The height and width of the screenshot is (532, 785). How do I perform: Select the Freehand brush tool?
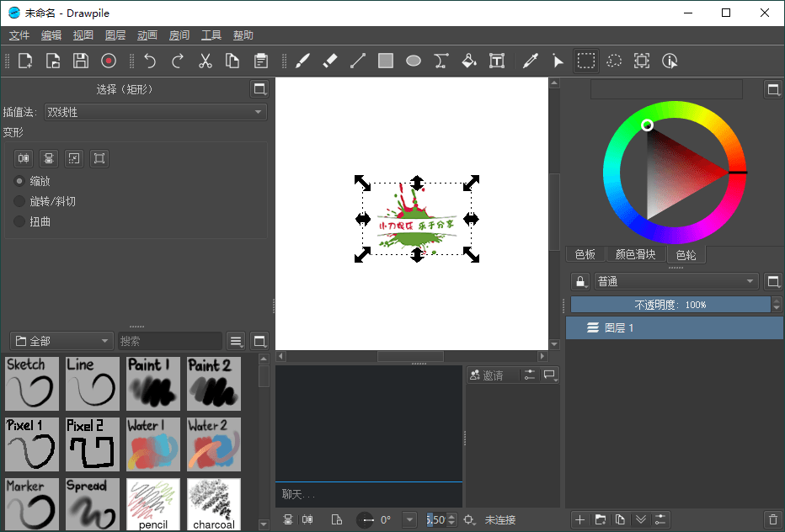point(303,61)
